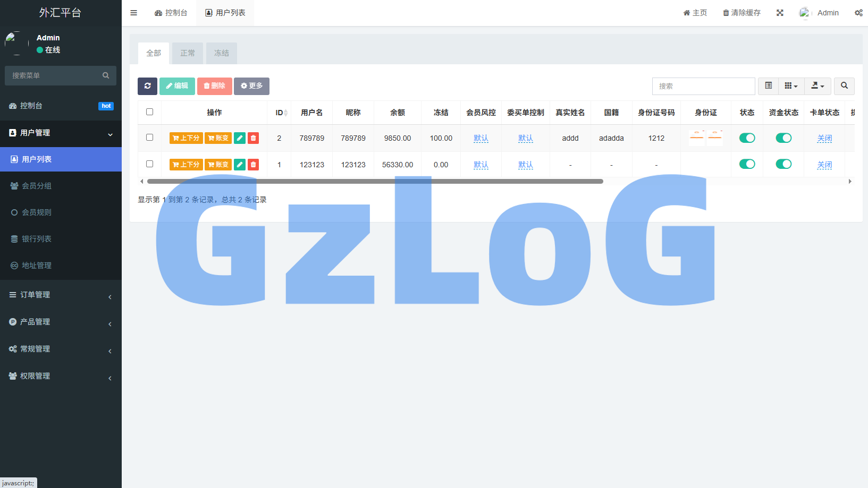Toggle status switch for user 123123
Screen dimensions: 868x488
747,164
